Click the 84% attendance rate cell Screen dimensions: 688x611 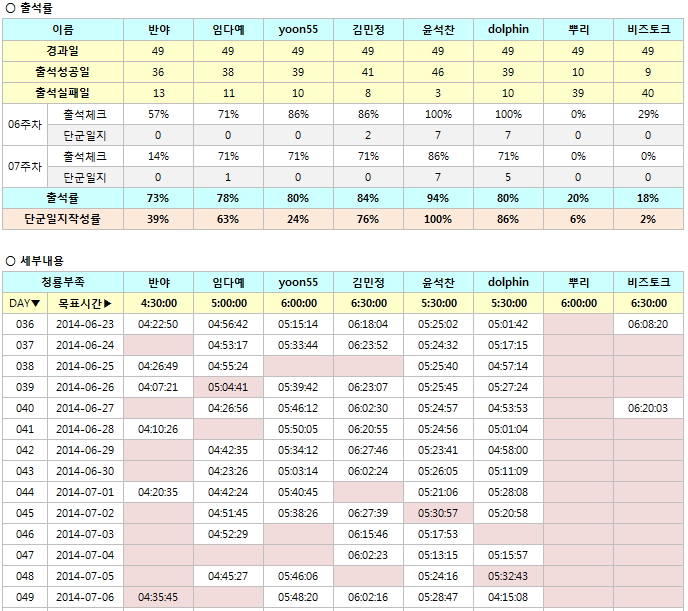coord(368,198)
